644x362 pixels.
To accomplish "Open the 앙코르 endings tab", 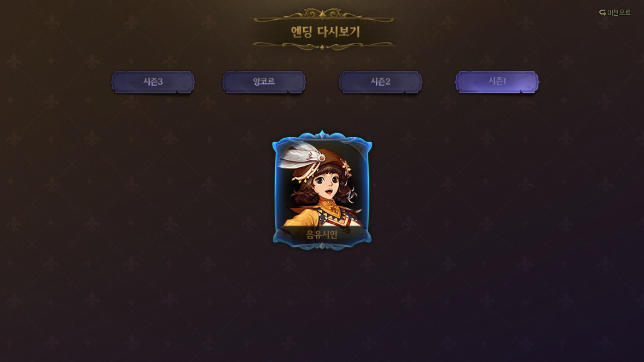I will 264,82.
